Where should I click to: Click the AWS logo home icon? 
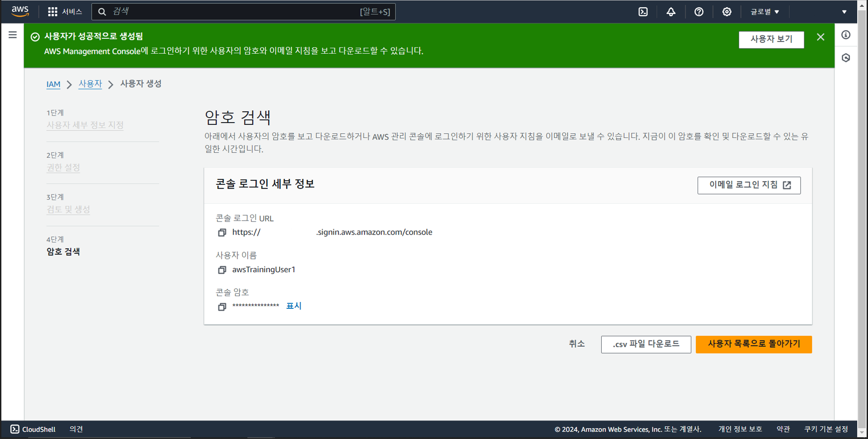[x=20, y=11]
